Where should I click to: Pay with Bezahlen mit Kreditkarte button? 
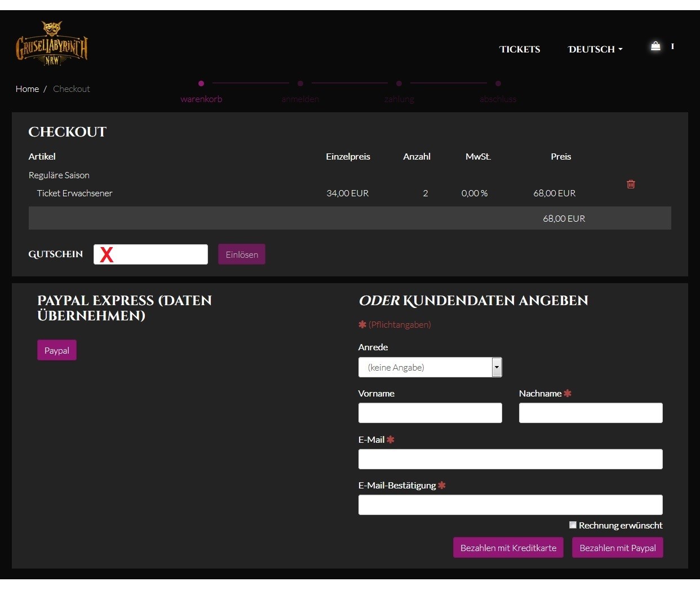click(508, 548)
